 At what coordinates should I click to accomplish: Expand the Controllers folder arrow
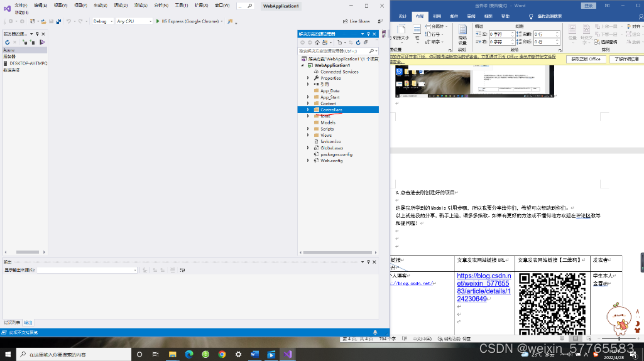click(308, 109)
